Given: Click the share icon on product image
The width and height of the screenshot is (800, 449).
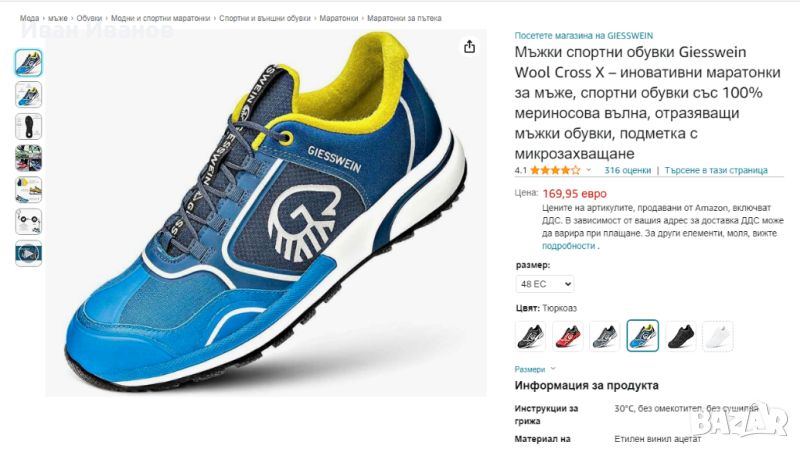Looking at the screenshot, I should click(x=469, y=47).
